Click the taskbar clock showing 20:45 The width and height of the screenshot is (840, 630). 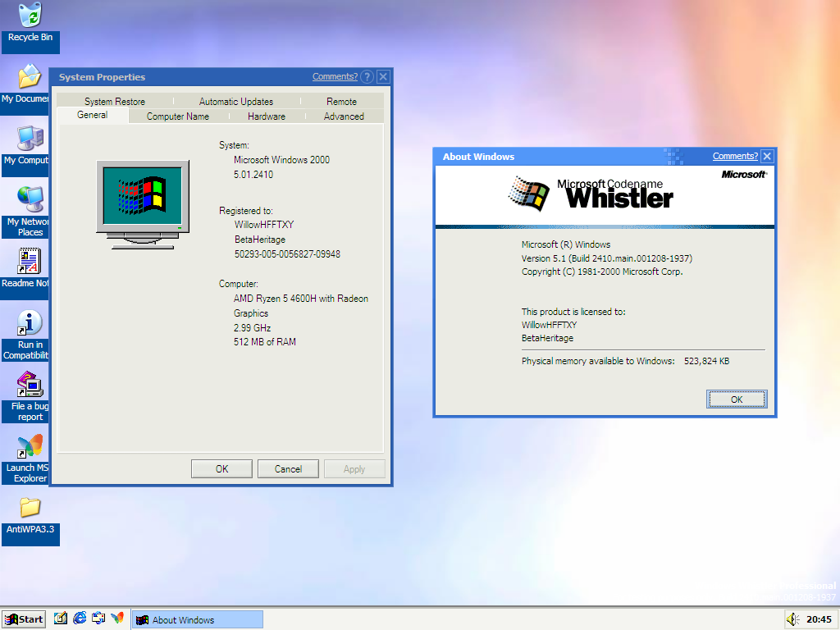click(819, 620)
